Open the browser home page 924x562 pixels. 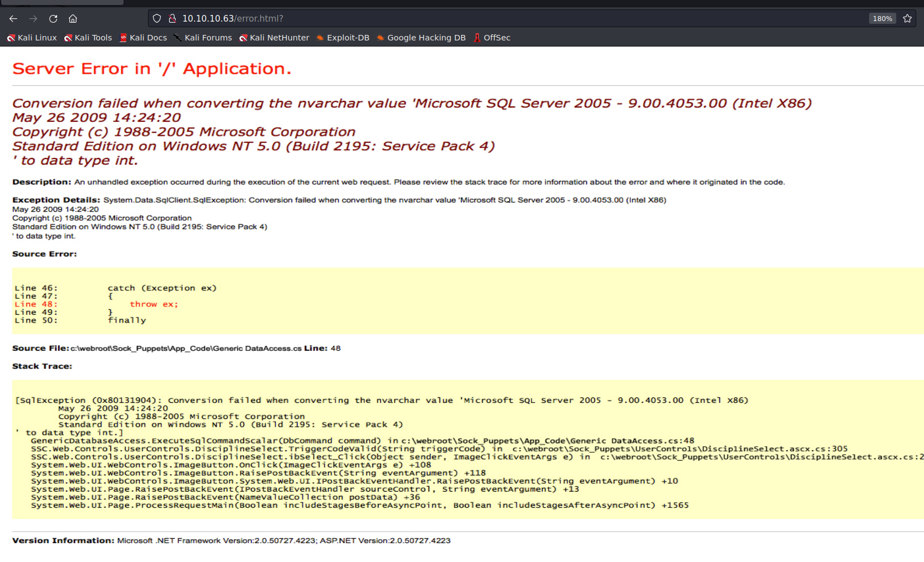pos(73,19)
